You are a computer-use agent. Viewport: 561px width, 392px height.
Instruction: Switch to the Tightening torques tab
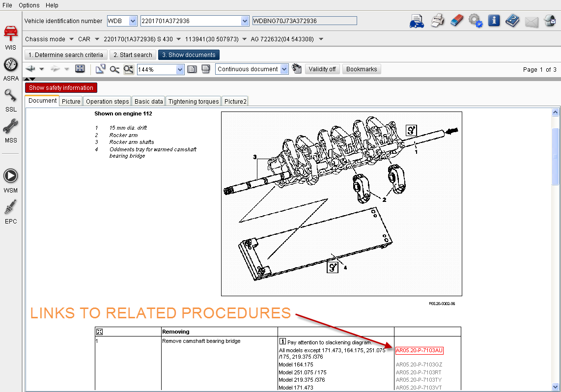[x=194, y=102]
